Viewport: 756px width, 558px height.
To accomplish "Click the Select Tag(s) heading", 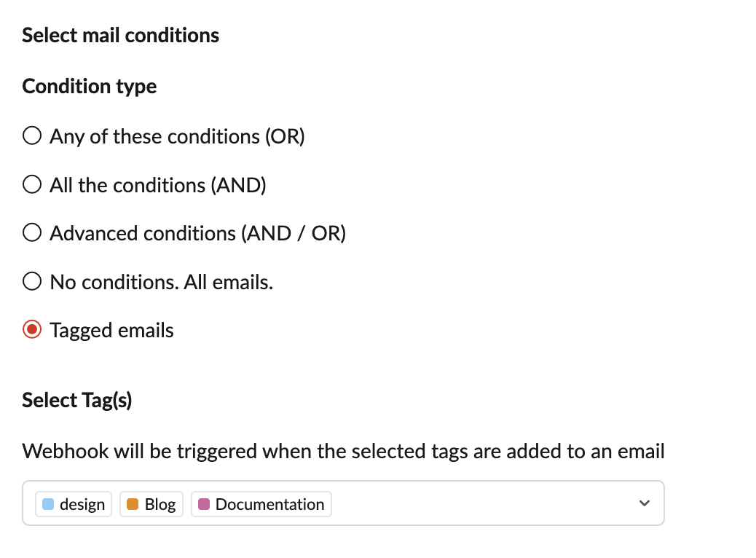I will 77,401.
